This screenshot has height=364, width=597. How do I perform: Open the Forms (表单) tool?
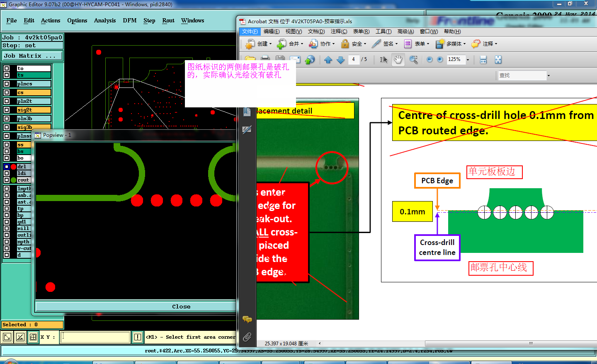[x=416, y=44]
